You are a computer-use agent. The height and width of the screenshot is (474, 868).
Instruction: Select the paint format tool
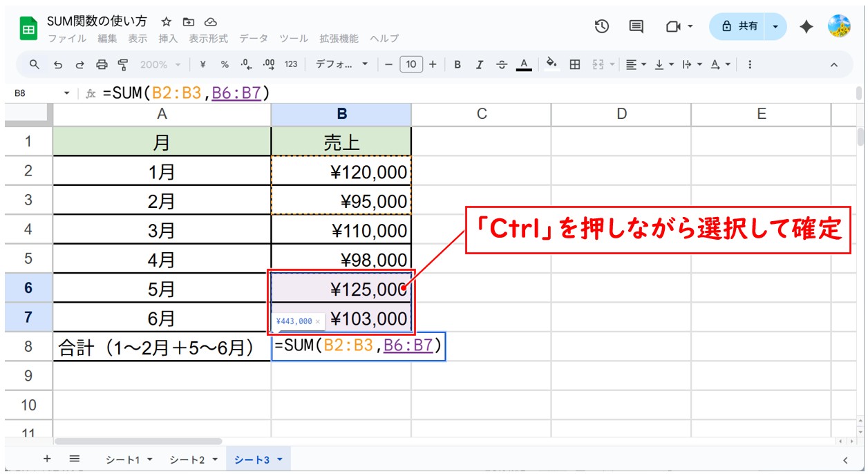coord(123,64)
